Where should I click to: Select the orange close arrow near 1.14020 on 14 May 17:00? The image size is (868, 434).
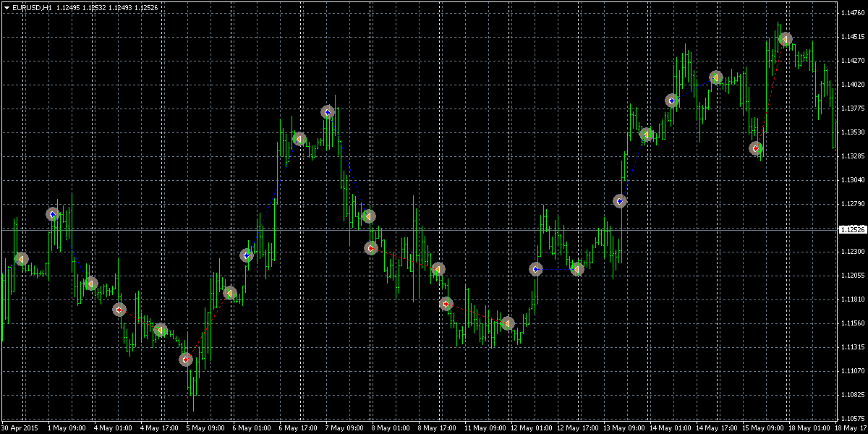click(716, 77)
